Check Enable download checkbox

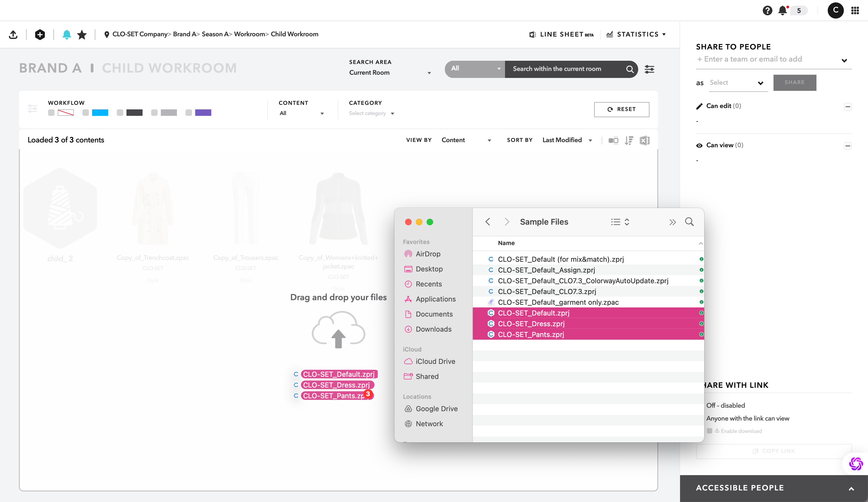click(710, 431)
